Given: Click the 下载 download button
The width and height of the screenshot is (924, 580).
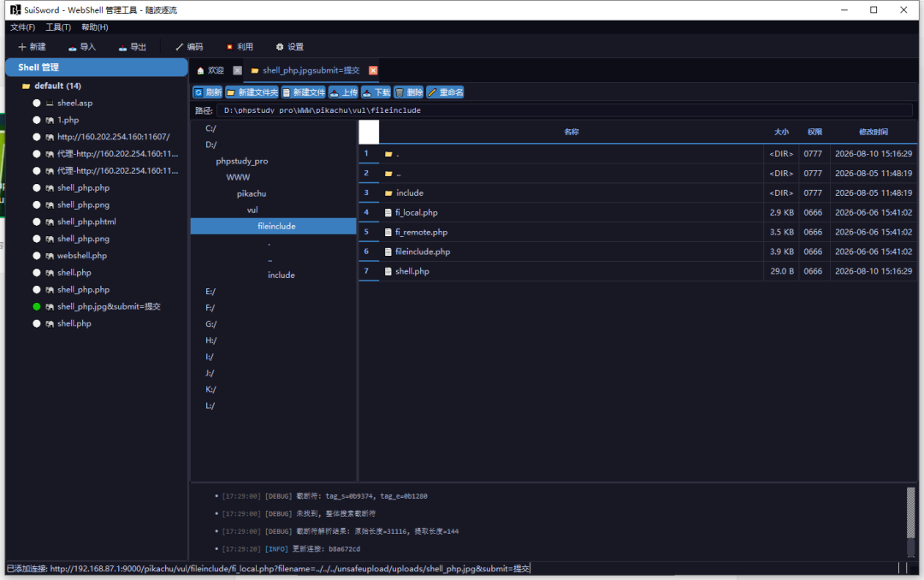Looking at the screenshot, I should [376, 92].
